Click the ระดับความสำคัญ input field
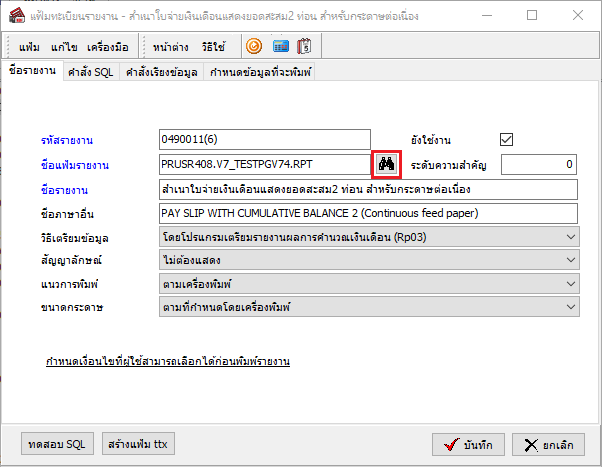Screen dimensions: 602x467 (539, 164)
